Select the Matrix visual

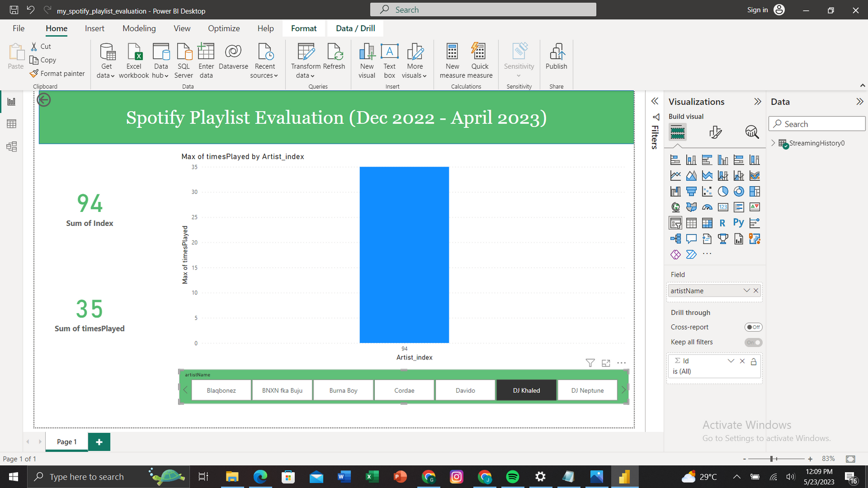click(707, 223)
